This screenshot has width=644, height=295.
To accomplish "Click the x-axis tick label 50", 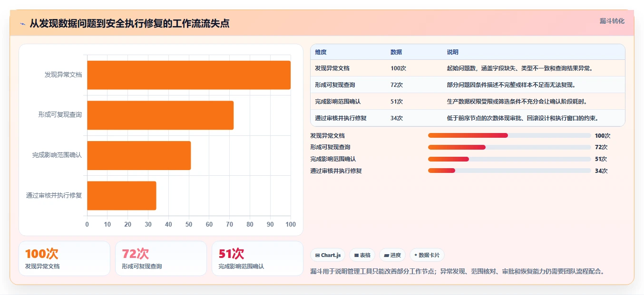I will pyautogui.click(x=189, y=224).
